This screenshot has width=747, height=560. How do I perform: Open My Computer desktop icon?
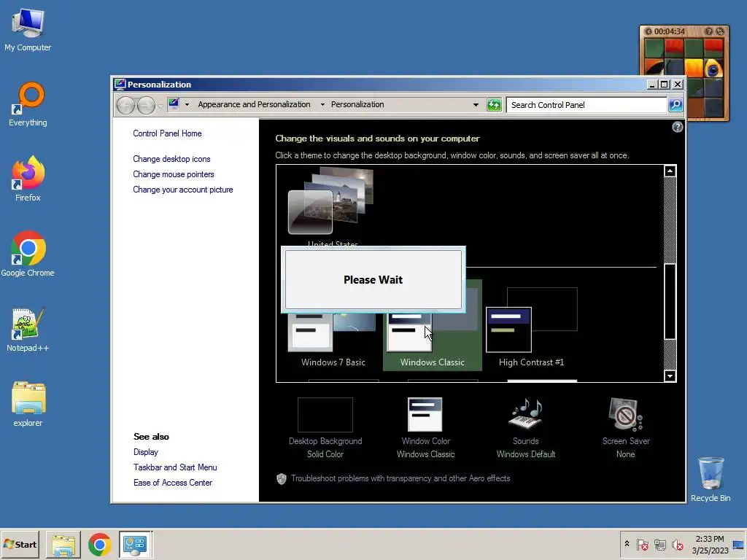[x=28, y=29]
